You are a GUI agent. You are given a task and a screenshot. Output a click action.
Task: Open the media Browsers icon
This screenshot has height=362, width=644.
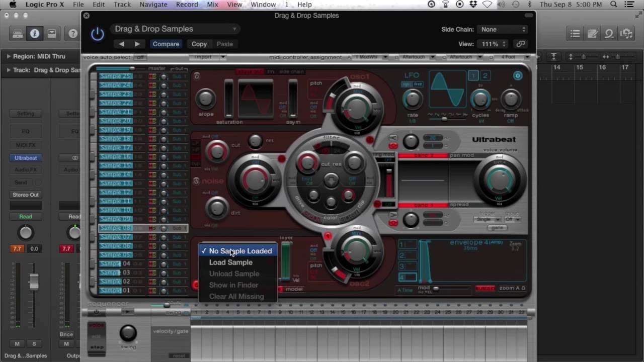coord(626,34)
